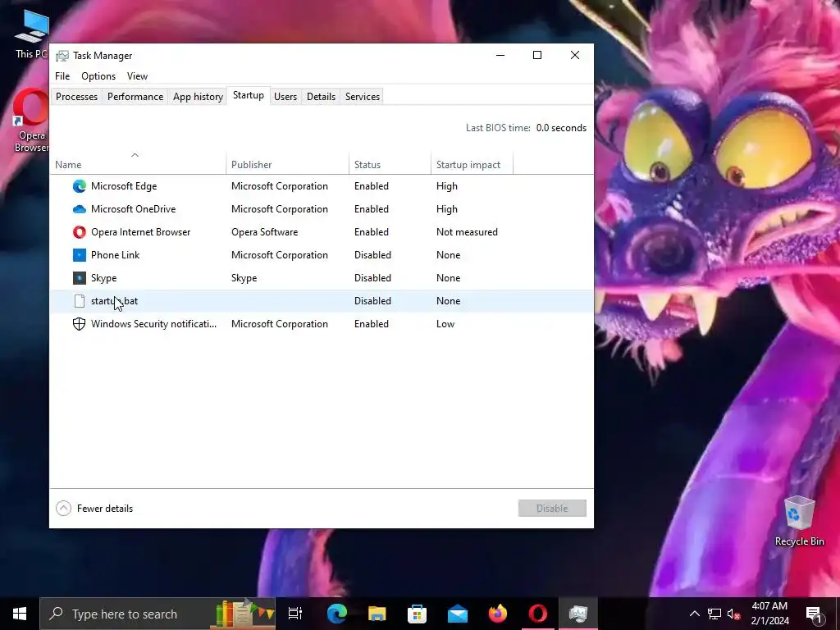Launch Microsoft Edge from the taskbar
The height and width of the screenshot is (630, 840).
pyautogui.click(x=337, y=614)
